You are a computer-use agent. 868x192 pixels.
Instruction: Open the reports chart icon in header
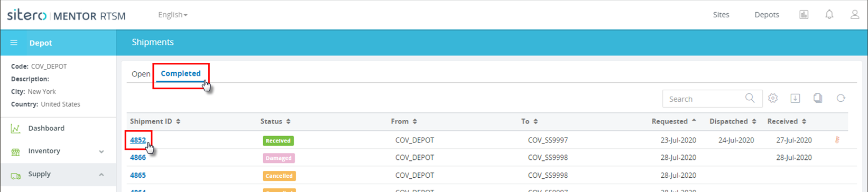pyautogui.click(x=804, y=15)
